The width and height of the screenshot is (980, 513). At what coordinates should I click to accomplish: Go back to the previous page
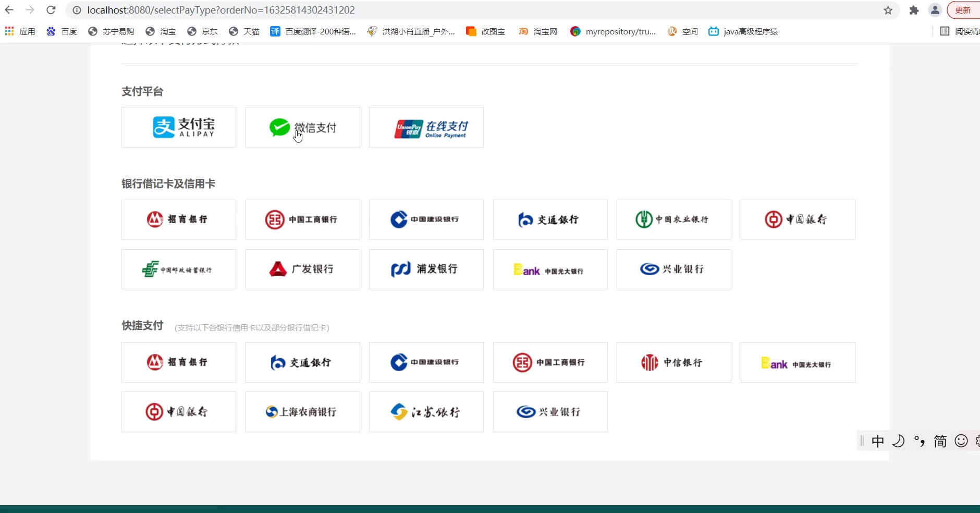[x=9, y=10]
